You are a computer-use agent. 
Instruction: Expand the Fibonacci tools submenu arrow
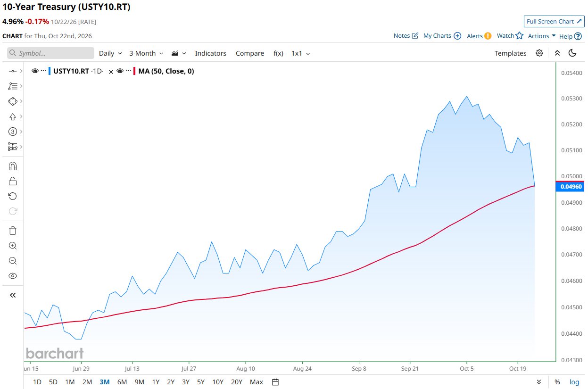(x=21, y=86)
